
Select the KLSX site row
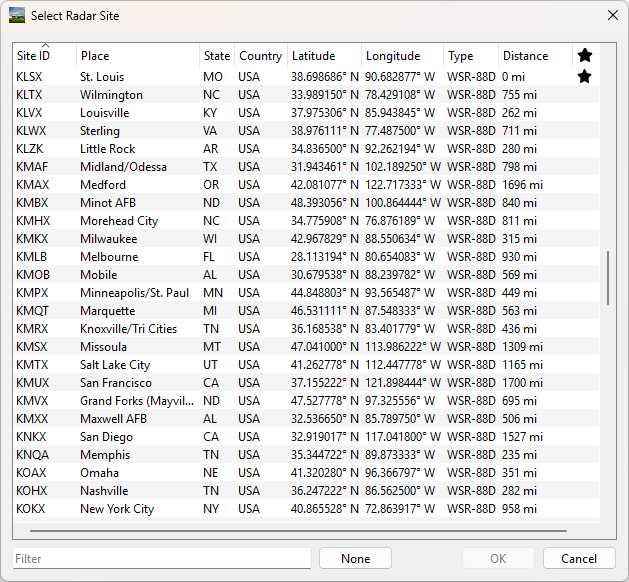tap(306, 77)
